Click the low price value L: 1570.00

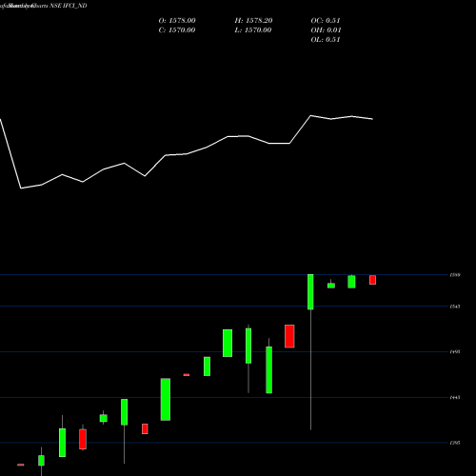point(253,30)
